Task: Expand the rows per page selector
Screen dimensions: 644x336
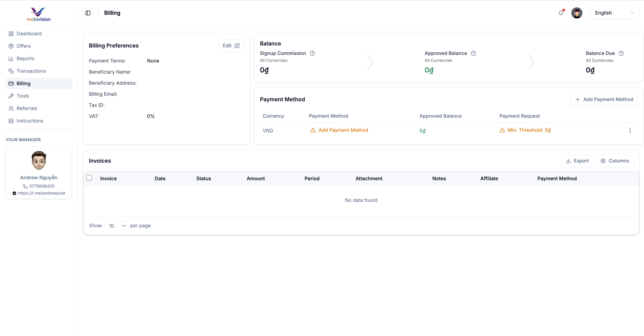Action: tap(116, 226)
